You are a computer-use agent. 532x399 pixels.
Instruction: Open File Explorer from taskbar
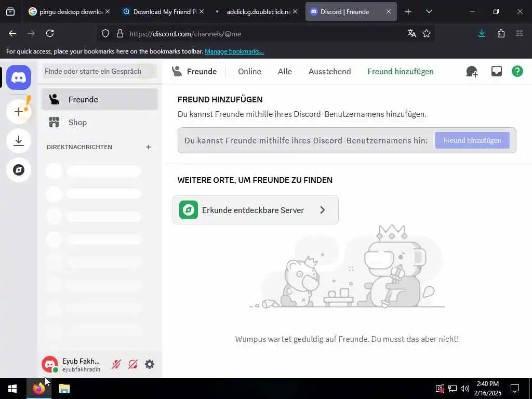tap(64, 389)
